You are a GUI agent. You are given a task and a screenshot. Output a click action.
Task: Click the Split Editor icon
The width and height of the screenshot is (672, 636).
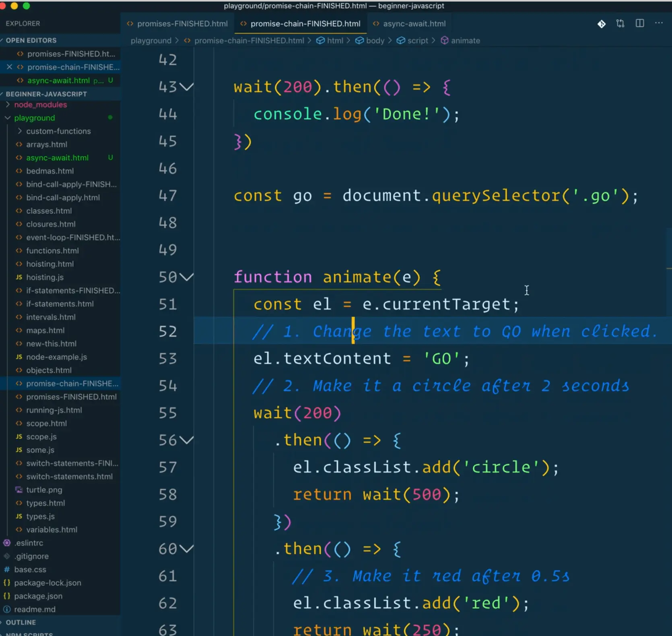click(639, 23)
